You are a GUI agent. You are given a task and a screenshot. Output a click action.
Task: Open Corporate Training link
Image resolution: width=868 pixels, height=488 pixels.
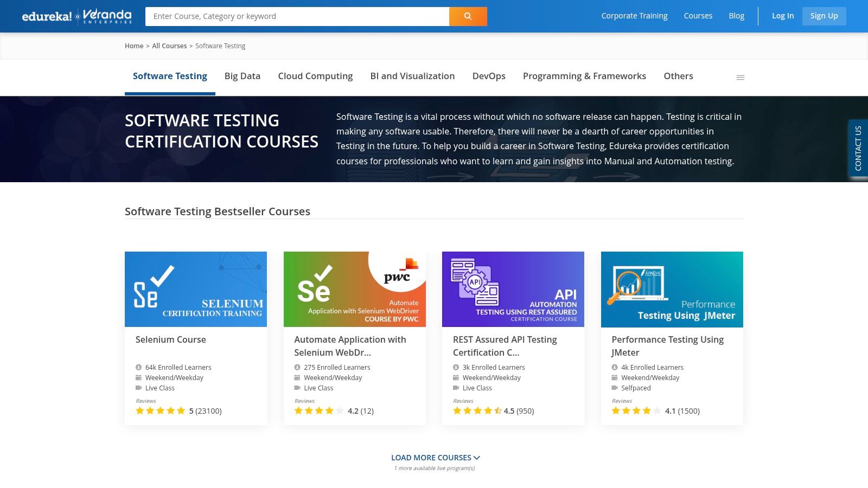tap(634, 16)
